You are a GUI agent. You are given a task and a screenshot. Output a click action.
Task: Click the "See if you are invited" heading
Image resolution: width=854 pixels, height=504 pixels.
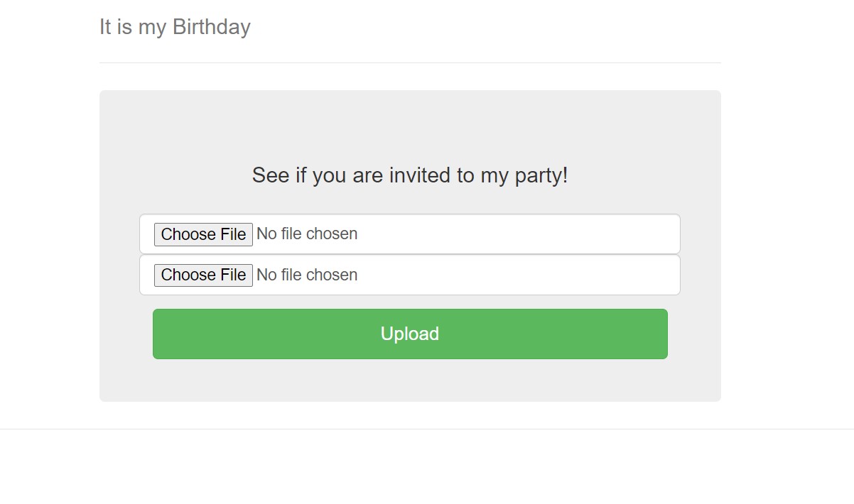click(410, 175)
